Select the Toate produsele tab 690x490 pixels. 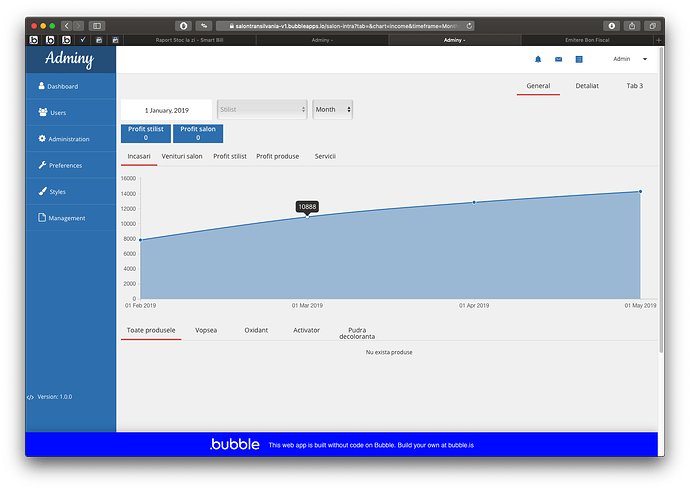[151, 330]
